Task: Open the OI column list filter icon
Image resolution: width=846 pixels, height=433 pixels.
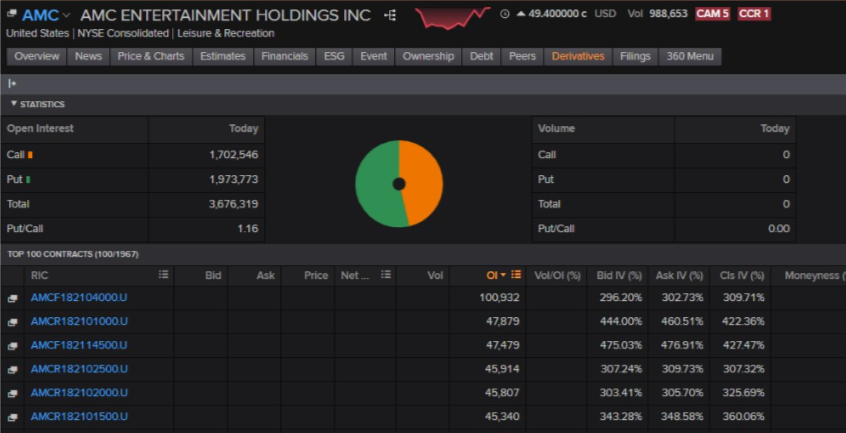Action: point(516,274)
